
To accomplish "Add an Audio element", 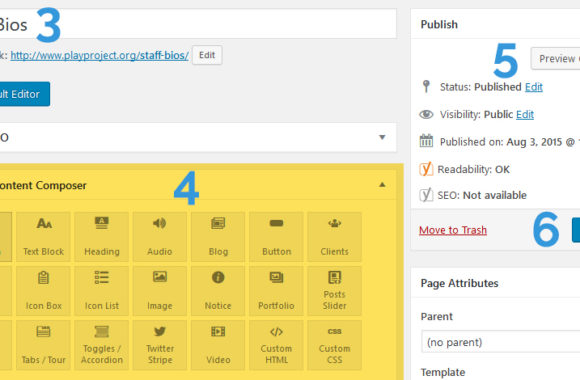I will click(160, 237).
